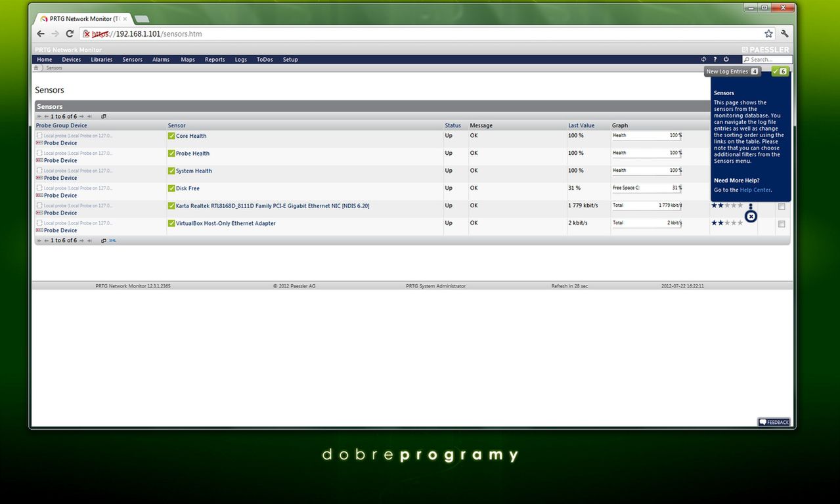This screenshot has height=504, width=840.
Task: Open Chrome wrench settings menu
Action: pos(784,33)
